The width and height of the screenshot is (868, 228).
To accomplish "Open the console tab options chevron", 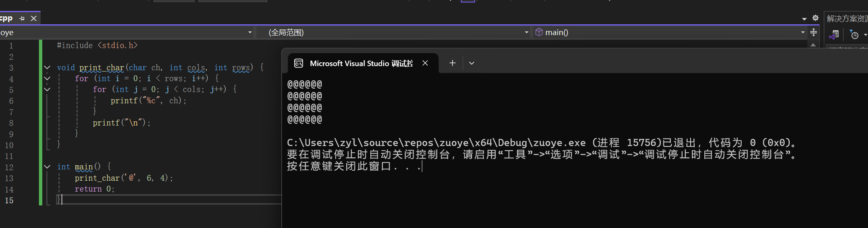I will pos(472,63).
